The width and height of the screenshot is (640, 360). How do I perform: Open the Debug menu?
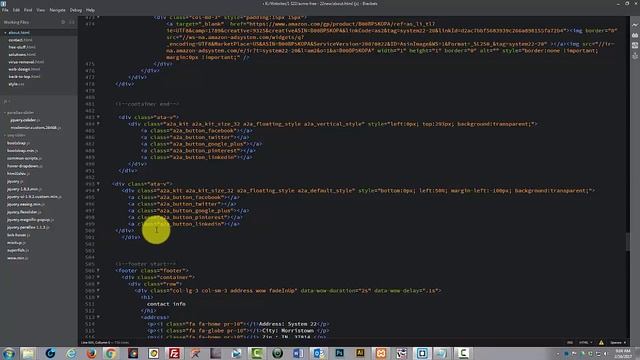(76, 10)
